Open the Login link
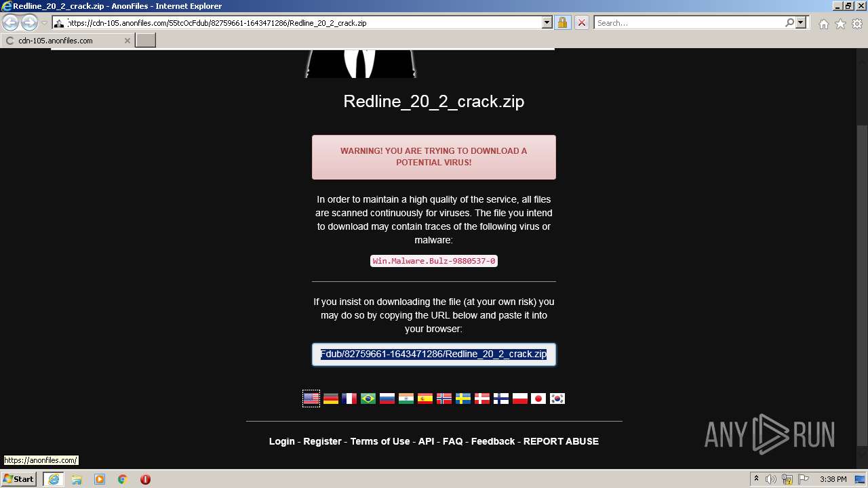 click(282, 441)
